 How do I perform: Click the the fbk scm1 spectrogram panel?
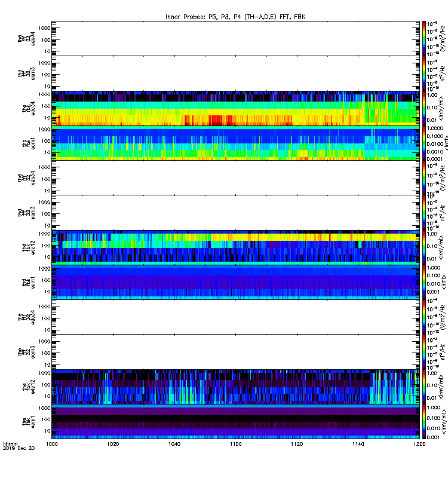tap(235, 422)
